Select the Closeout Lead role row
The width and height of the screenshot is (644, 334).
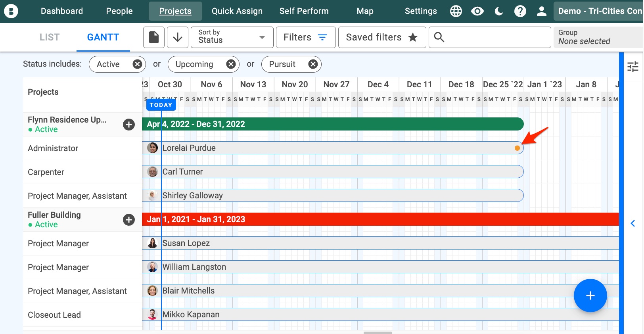click(x=82, y=315)
